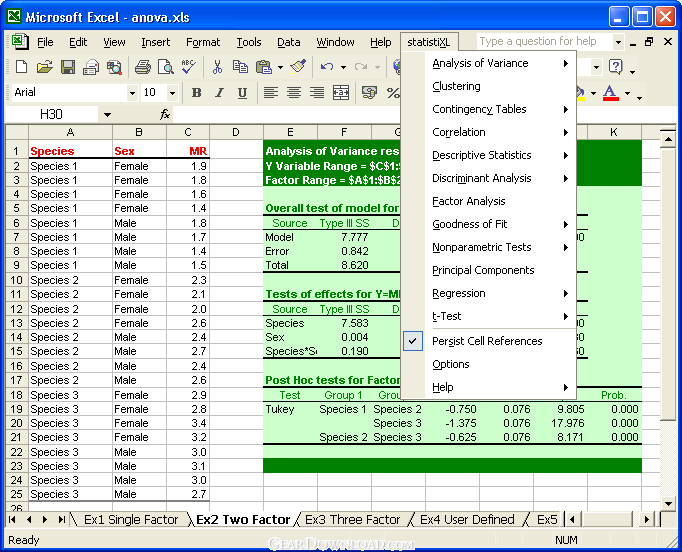Save the workbook with the floppy disk icon

pyautogui.click(x=67, y=67)
